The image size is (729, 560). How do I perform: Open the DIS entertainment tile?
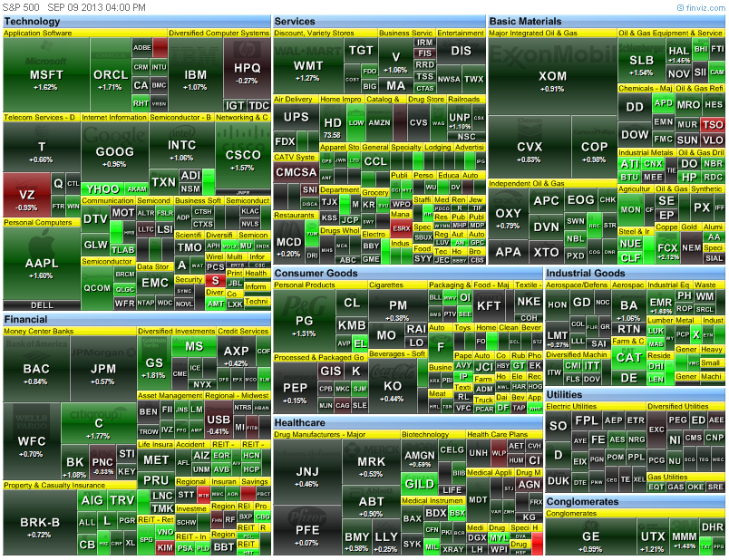coord(461,51)
